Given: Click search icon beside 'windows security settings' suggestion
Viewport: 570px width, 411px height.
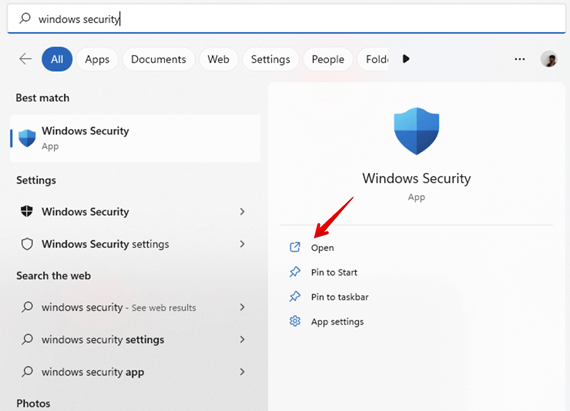Looking at the screenshot, I should (x=27, y=339).
